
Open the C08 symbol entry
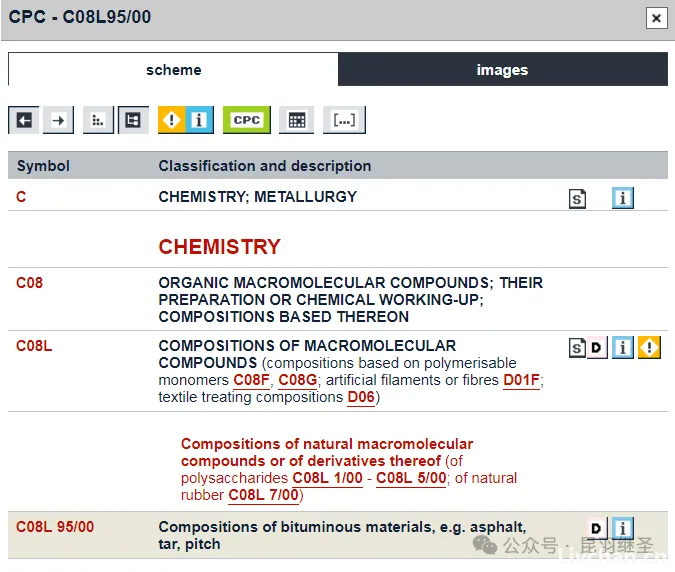pos(30,283)
